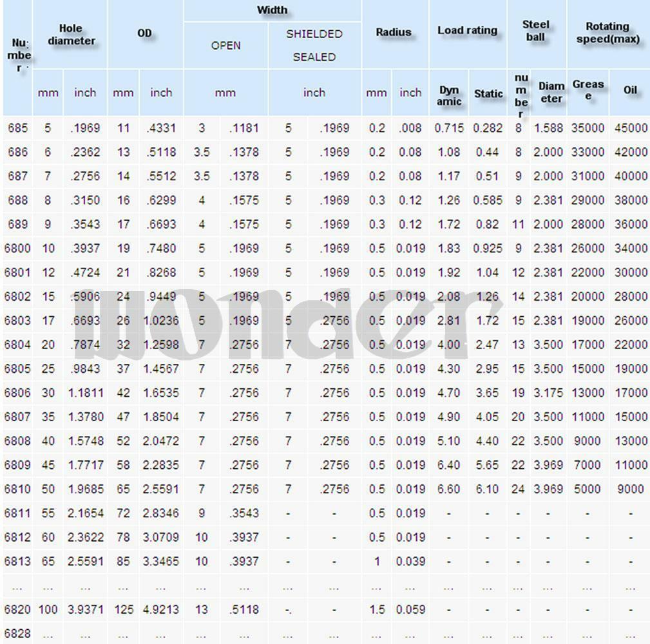This screenshot has width=650, height=644.
Task: Click bearing number 6800 row label
Action: [17, 249]
